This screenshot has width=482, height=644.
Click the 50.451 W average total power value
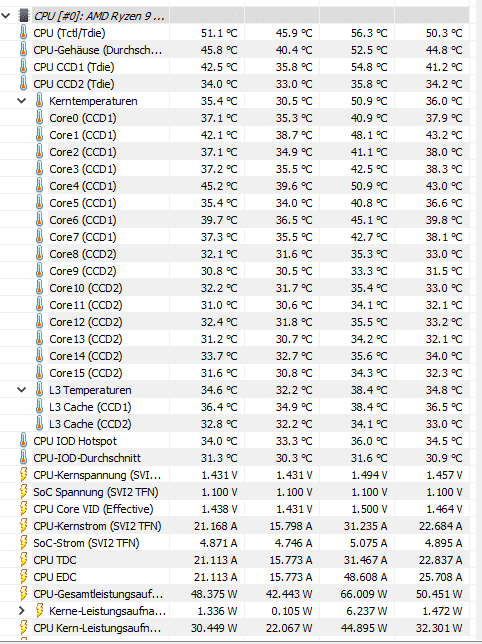439,594
